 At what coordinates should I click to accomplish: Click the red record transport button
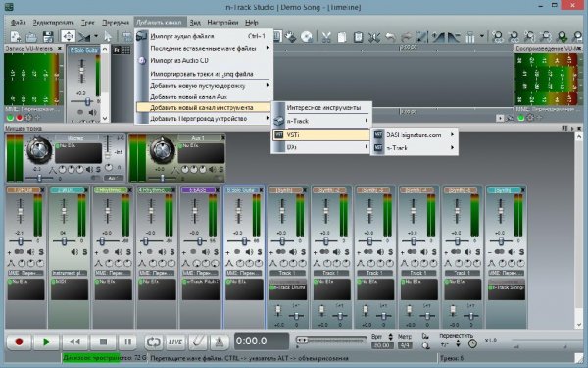tap(19, 342)
